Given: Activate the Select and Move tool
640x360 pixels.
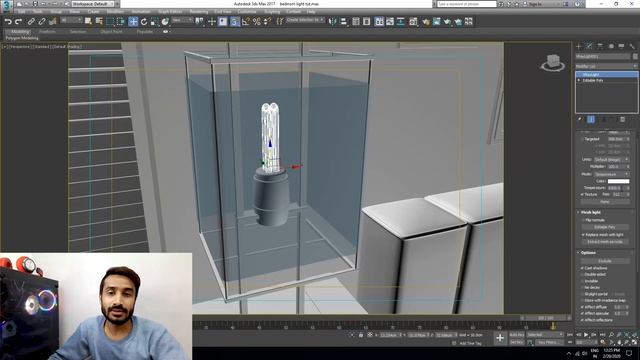Looking at the screenshot, I should (x=133, y=22).
